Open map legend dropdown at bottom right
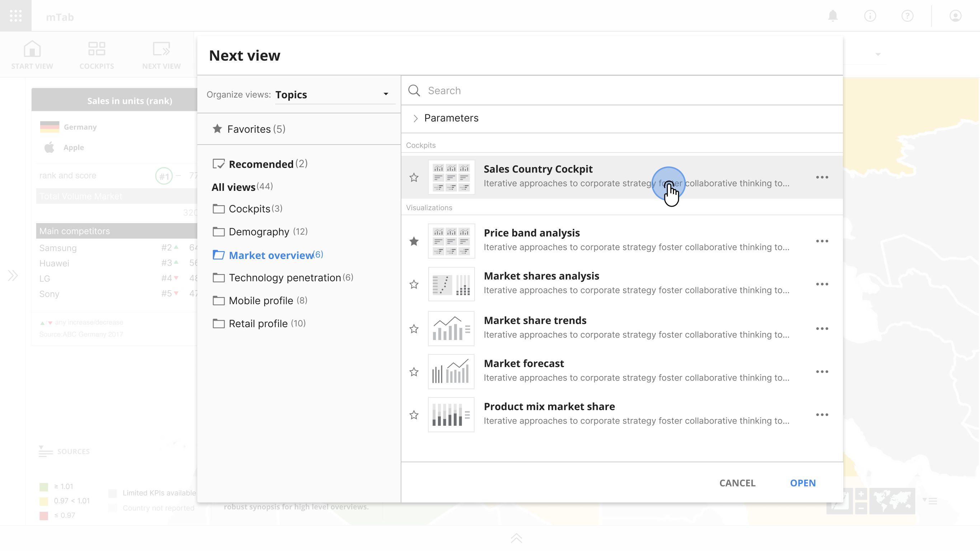Viewport: 980px width, 551px height. coord(930,501)
